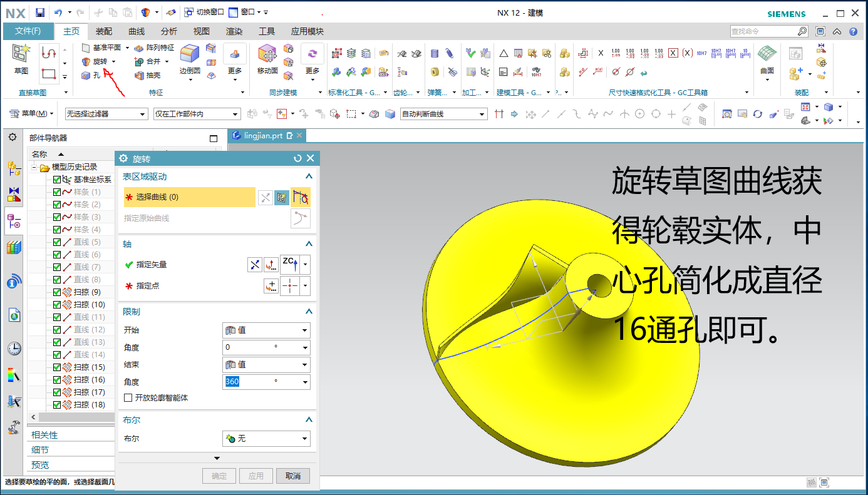Switch to the 装配 ribbon tab
The image size is (868, 495).
coord(104,31)
